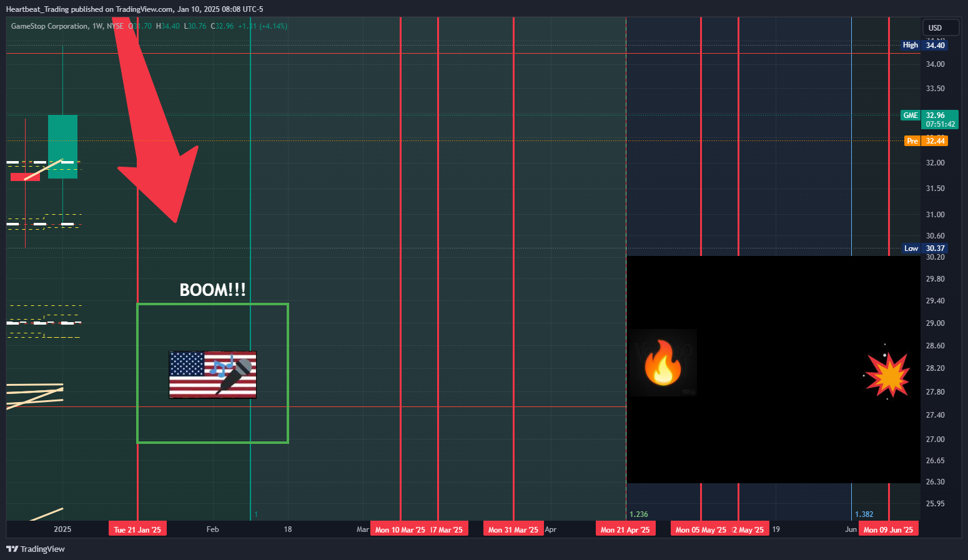Click the 27.40 price axis value

click(935, 415)
